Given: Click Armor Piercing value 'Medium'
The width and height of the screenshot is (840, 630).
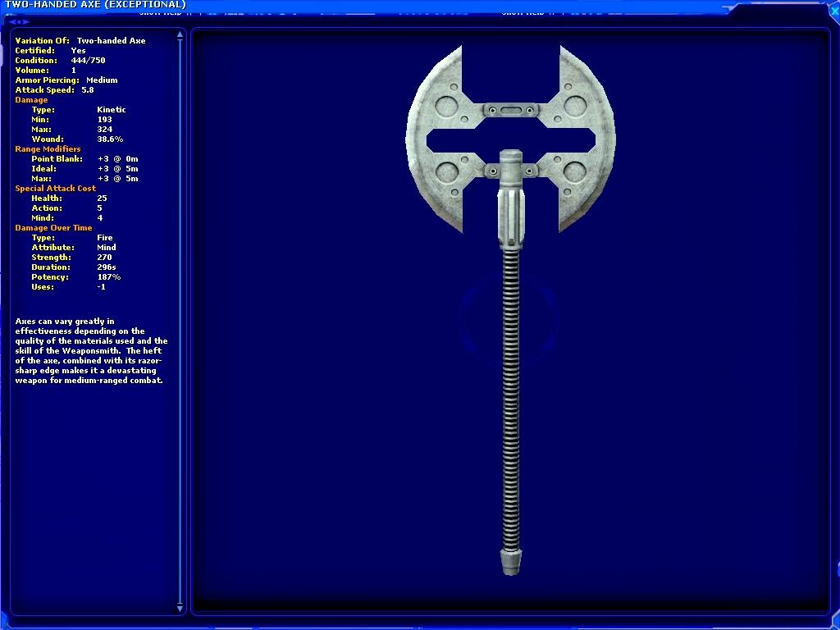Looking at the screenshot, I should [x=102, y=80].
